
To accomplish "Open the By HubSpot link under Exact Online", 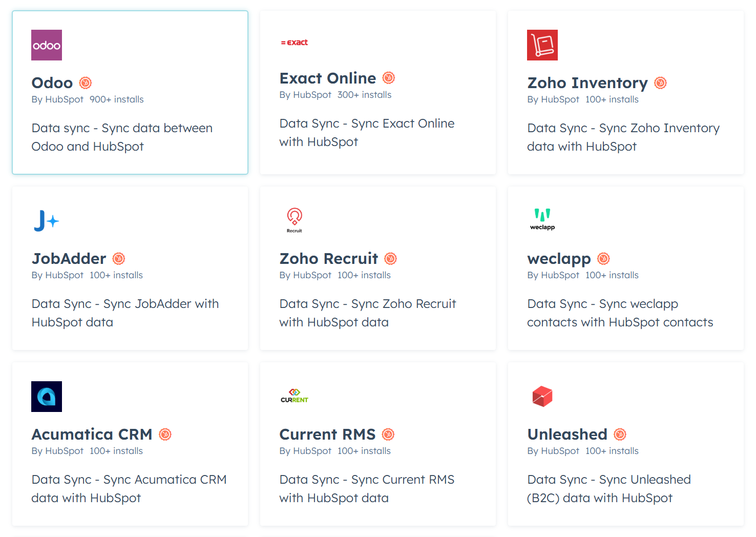I will [x=306, y=94].
